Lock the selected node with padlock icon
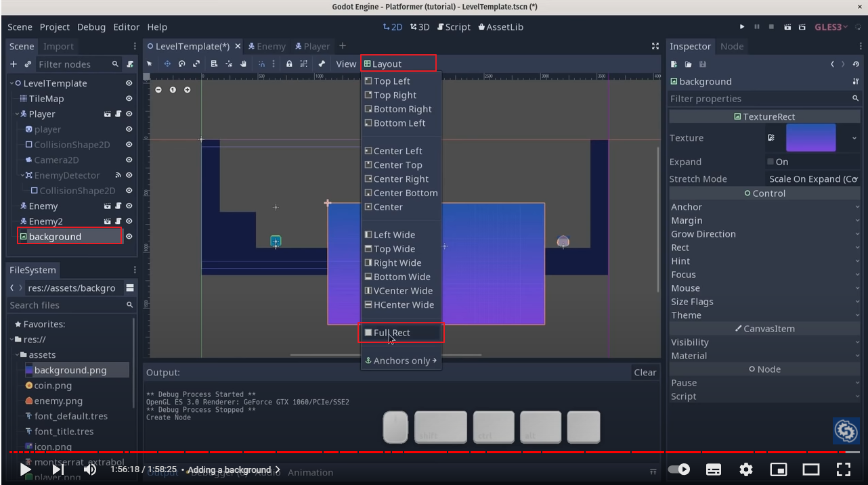The image size is (868, 485). click(289, 64)
